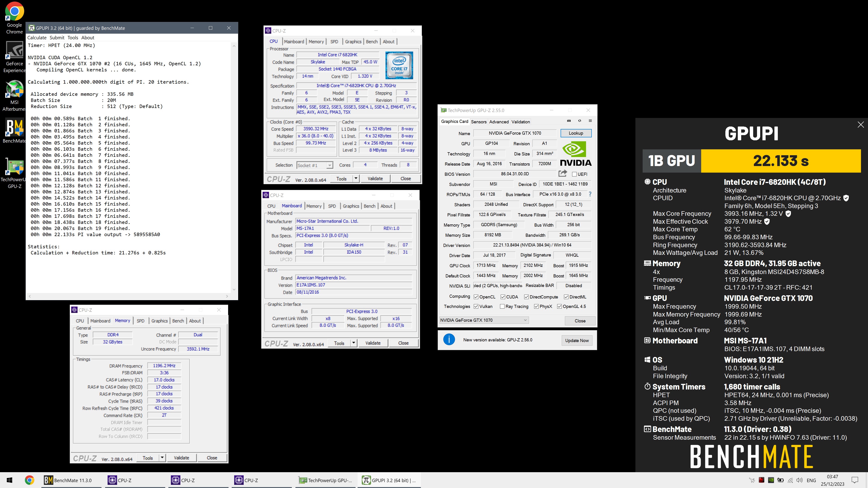This screenshot has height=488, width=868.
Task: Click the Wi-Fi network tray icon
Action: coord(790,480)
